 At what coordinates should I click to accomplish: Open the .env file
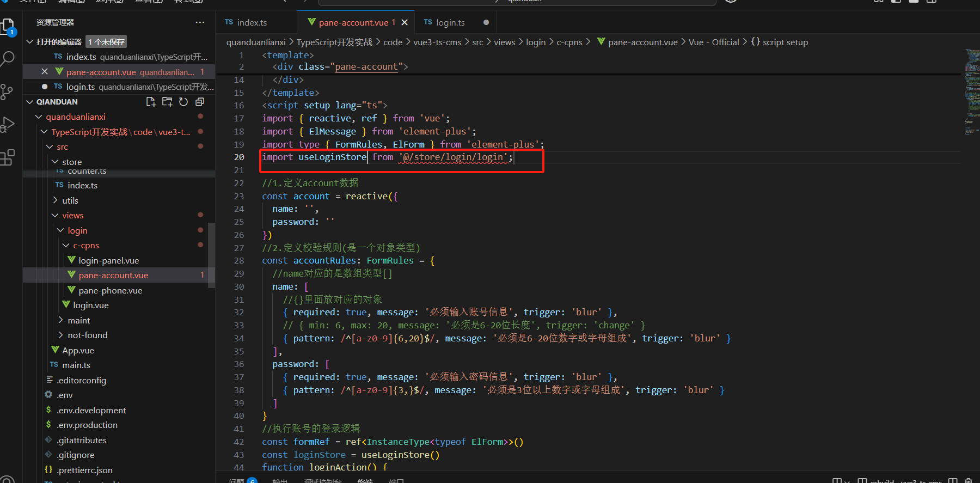[119, 395]
